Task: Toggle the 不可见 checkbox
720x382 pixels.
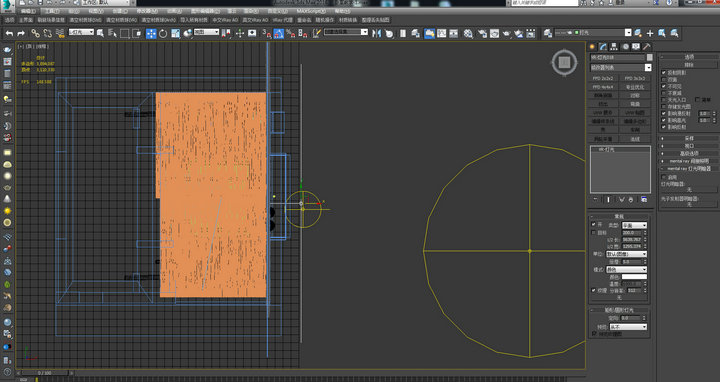Action: point(664,86)
